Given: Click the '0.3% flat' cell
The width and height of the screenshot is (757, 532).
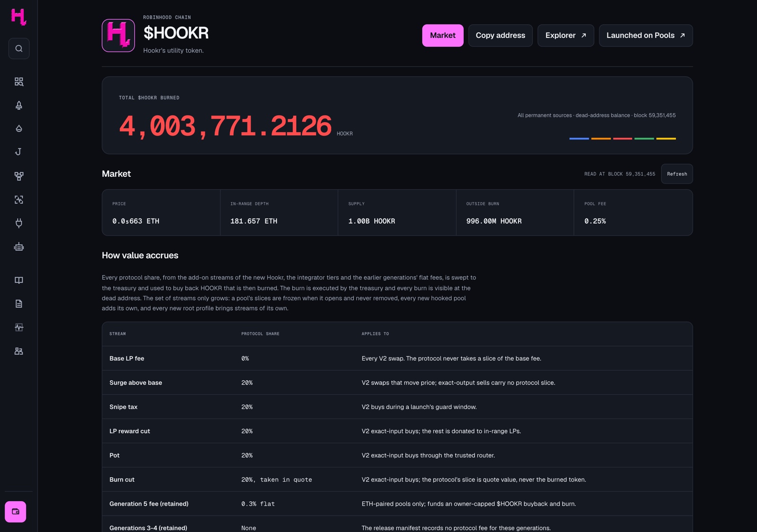Looking at the screenshot, I should (x=258, y=504).
